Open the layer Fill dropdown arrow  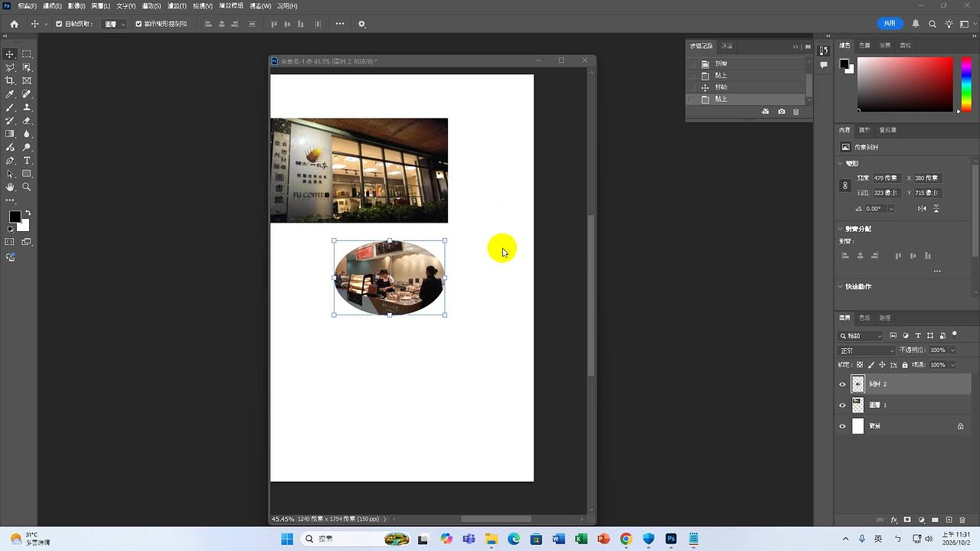tap(952, 365)
